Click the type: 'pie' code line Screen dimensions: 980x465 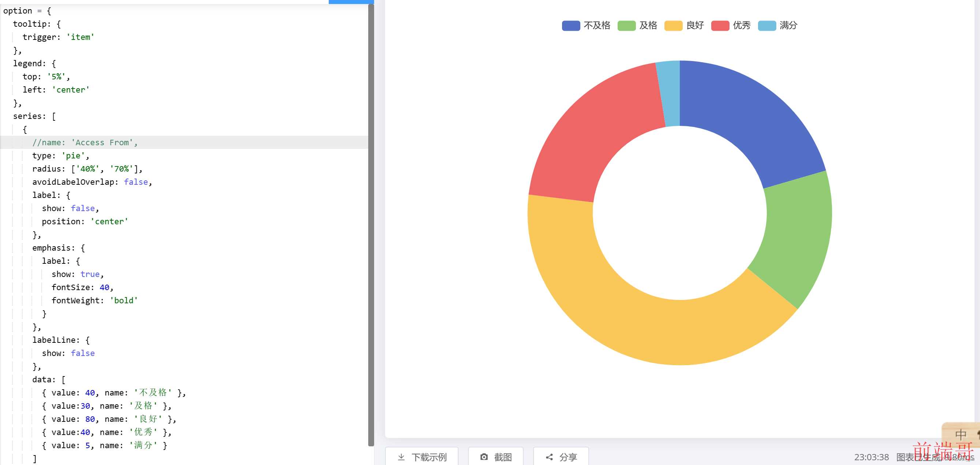[x=60, y=155]
